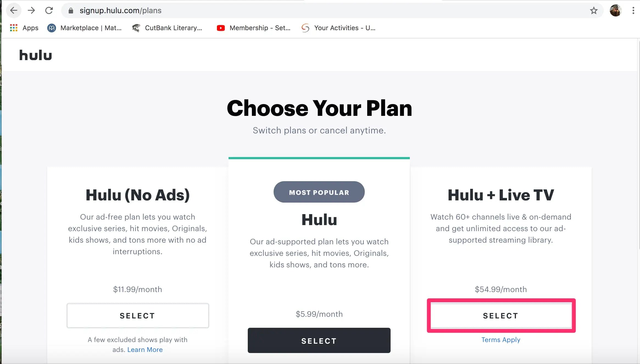Select the Hulu + Live TV plan
Viewport: 640px width, 364px height.
pos(501,316)
